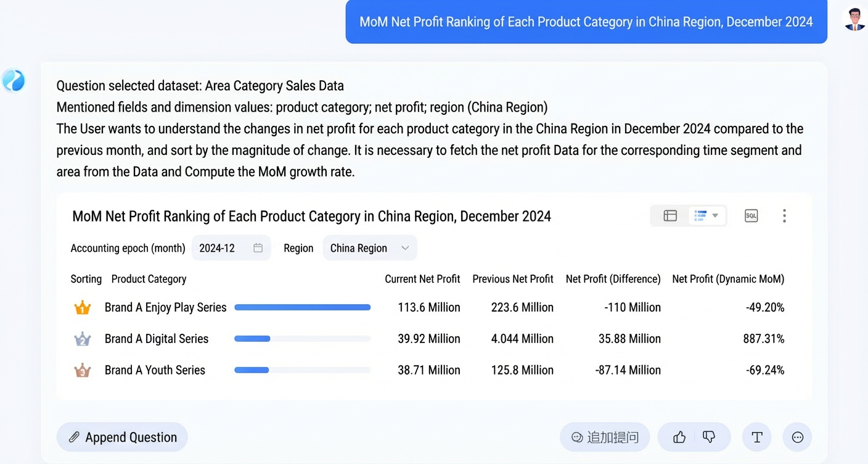This screenshot has width=868, height=464.
Task: Click the 2024-12 accounting month field
Action: [x=231, y=248]
